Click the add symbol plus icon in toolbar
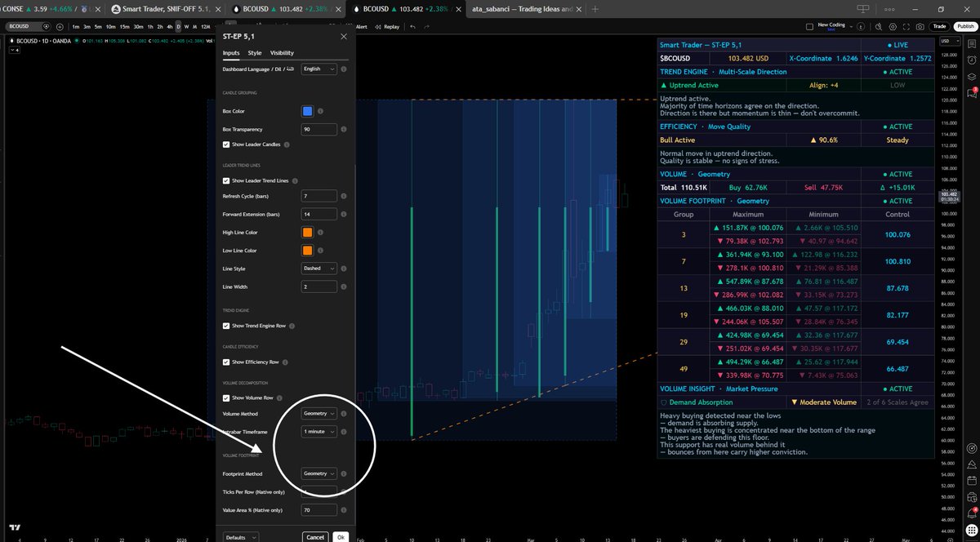Image resolution: width=980 pixels, height=542 pixels. click(60, 27)
